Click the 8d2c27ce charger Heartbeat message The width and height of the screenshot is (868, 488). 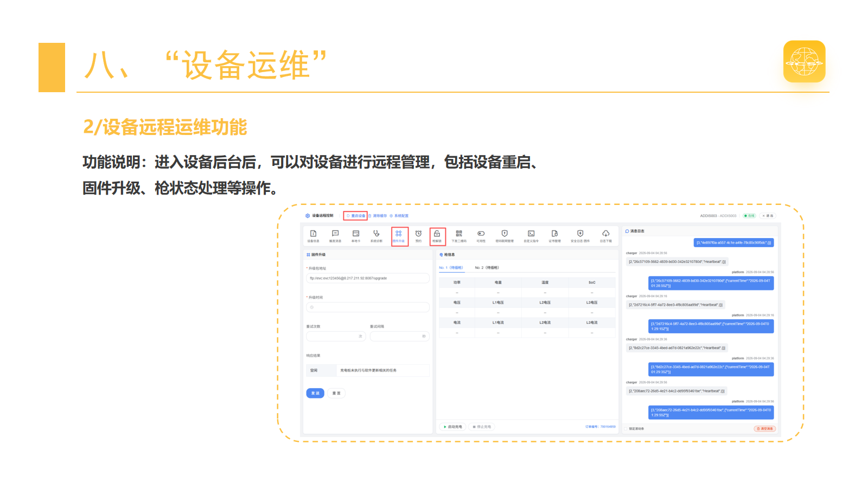pos(677,348)
